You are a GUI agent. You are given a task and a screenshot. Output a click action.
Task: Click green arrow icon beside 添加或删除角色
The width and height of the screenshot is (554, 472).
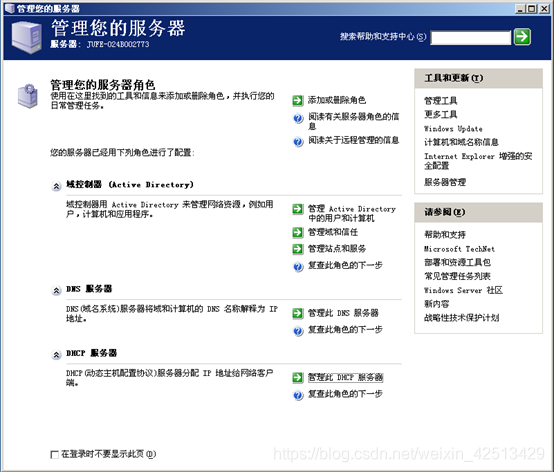point(298,101)
